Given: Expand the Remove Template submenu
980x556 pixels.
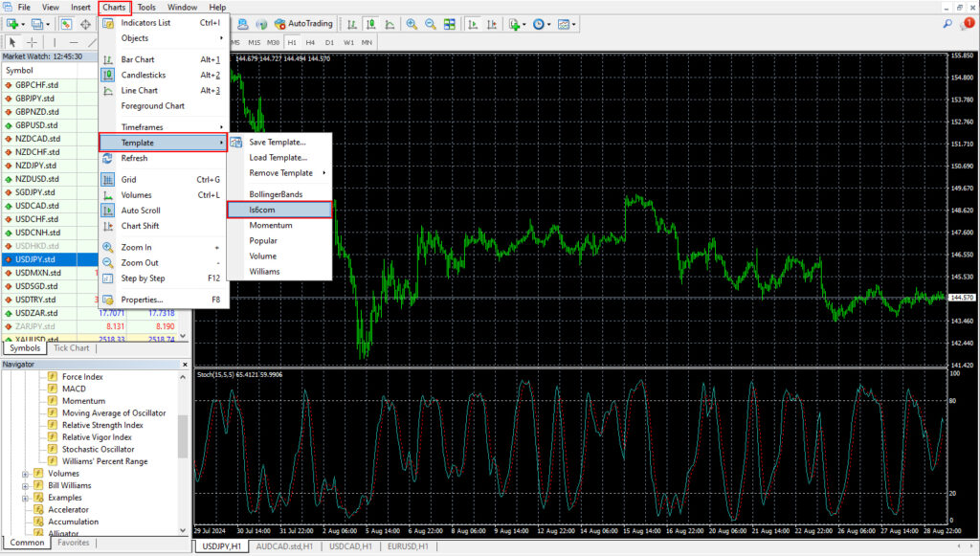Looking at the screenshot, I should pyautogui.click(x=280, y=173).
